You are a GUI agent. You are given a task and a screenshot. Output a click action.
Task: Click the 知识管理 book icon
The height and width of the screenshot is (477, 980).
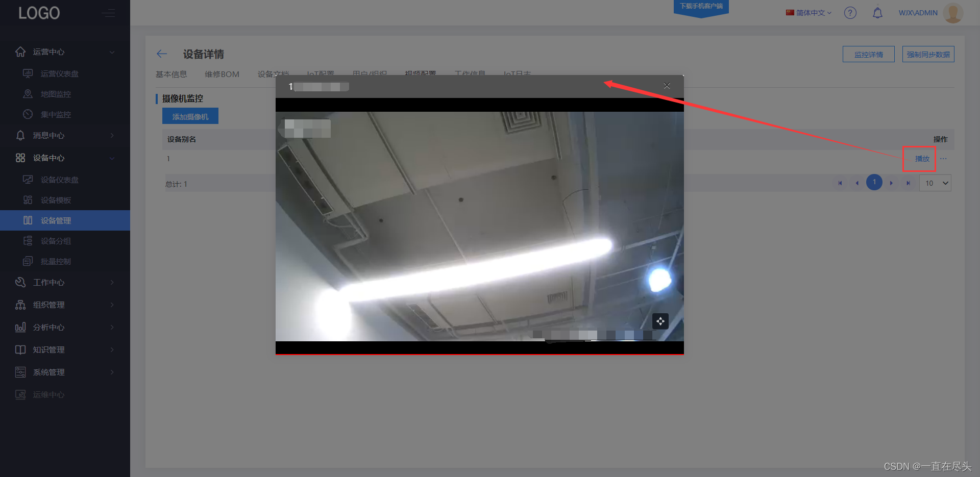[x=20, y=349]
